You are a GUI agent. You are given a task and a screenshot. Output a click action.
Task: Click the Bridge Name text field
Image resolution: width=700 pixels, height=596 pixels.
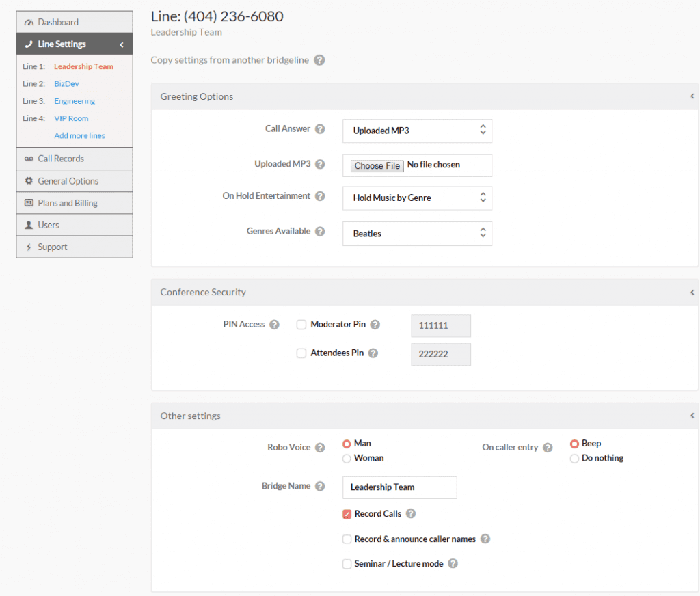pos(399,487)
